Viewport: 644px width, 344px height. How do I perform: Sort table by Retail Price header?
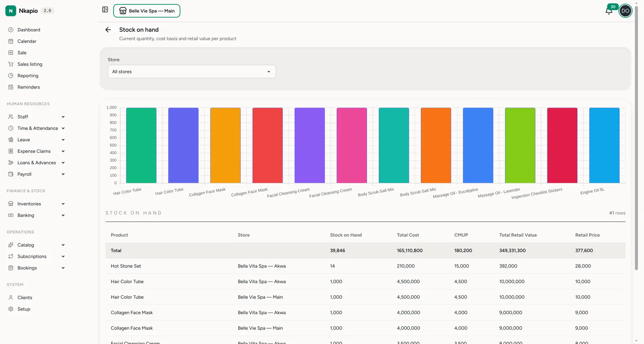pyautogui.click(x=587, y=235)
